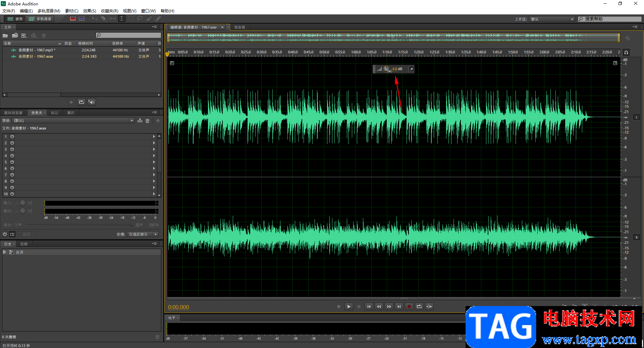Select the Lasso Selection tool

[x=140, y=19]
